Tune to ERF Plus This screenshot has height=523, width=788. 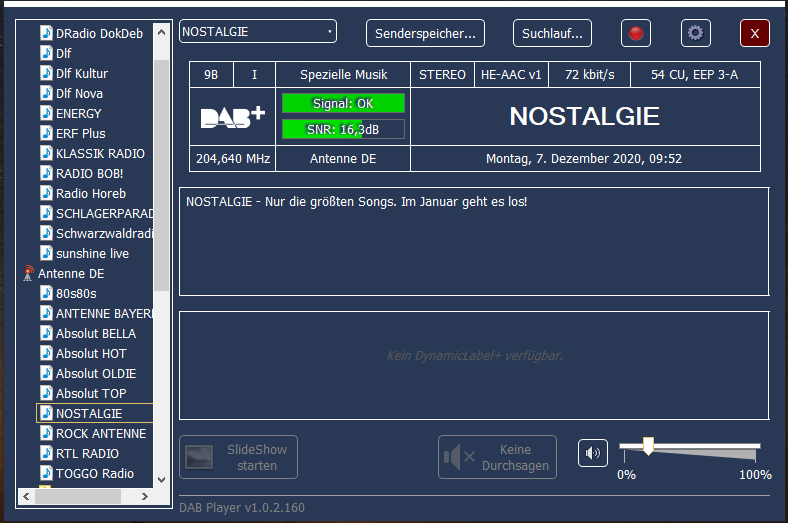(80, 134)
